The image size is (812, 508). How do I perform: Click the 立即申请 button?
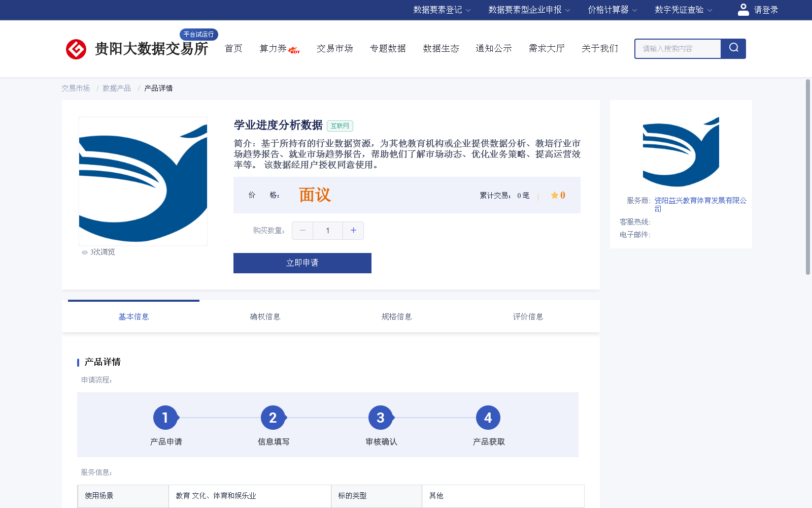point(302,263)
